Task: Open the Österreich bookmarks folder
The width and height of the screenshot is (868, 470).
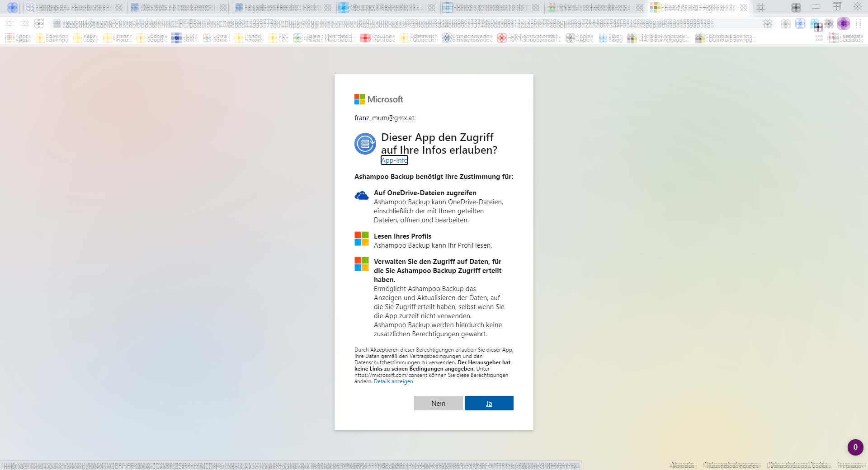Action: [419, 38]
